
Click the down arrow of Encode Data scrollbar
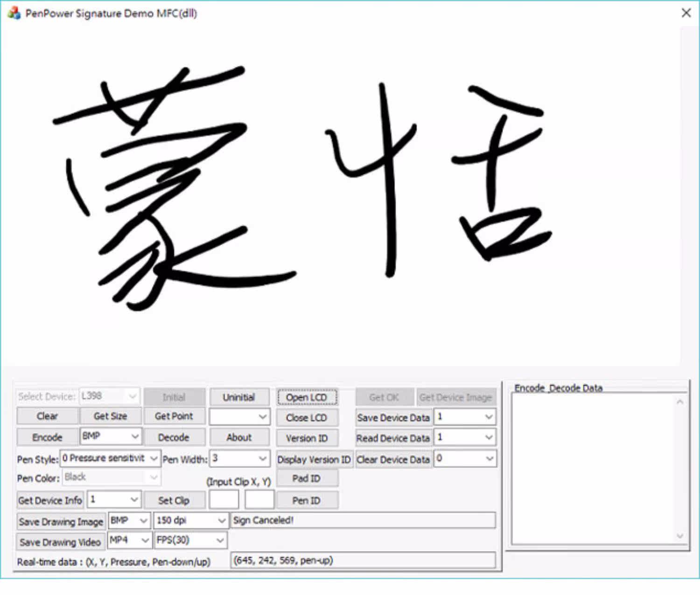[x=680, y=536]
